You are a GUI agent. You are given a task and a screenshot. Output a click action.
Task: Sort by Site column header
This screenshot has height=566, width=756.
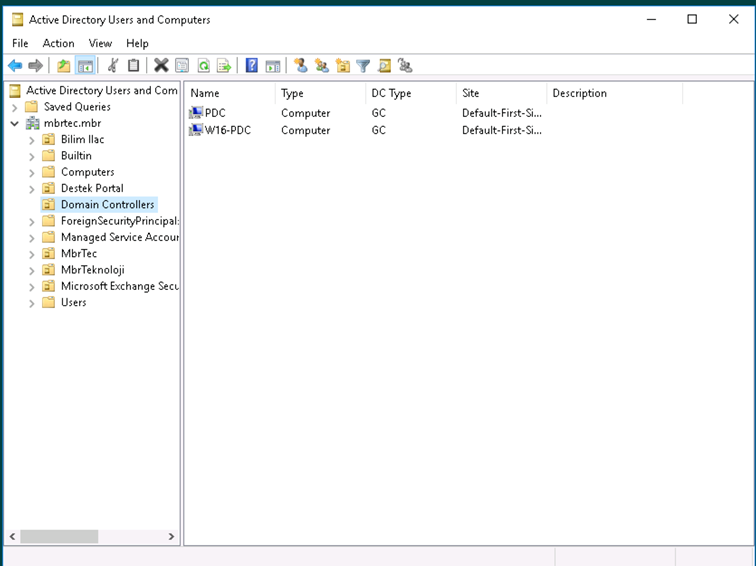[x=501, y=93]
